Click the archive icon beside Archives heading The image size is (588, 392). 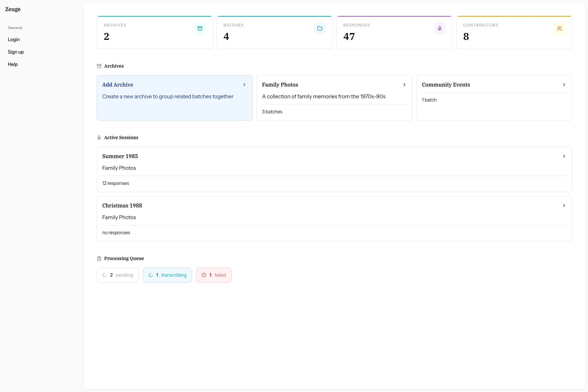[99, 66]
